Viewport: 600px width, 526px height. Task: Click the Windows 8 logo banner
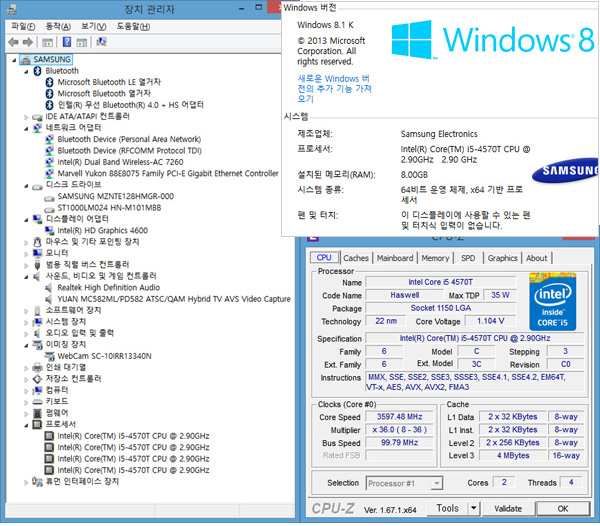492,40
